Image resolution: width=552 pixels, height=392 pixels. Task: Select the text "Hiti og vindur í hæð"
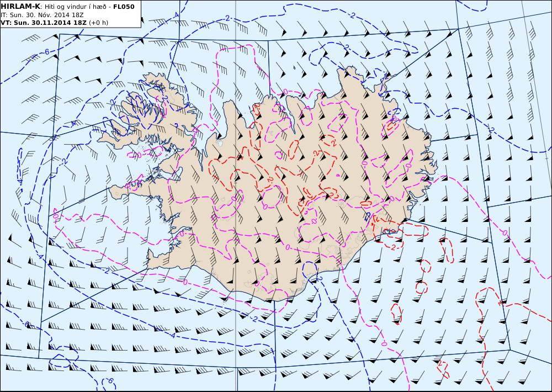pos(75,7)
